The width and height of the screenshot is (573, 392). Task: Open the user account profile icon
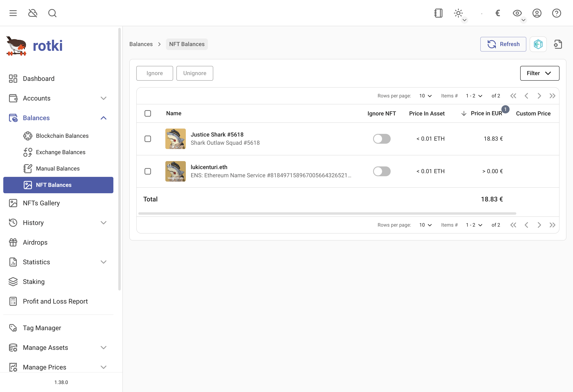coord(537,13)
